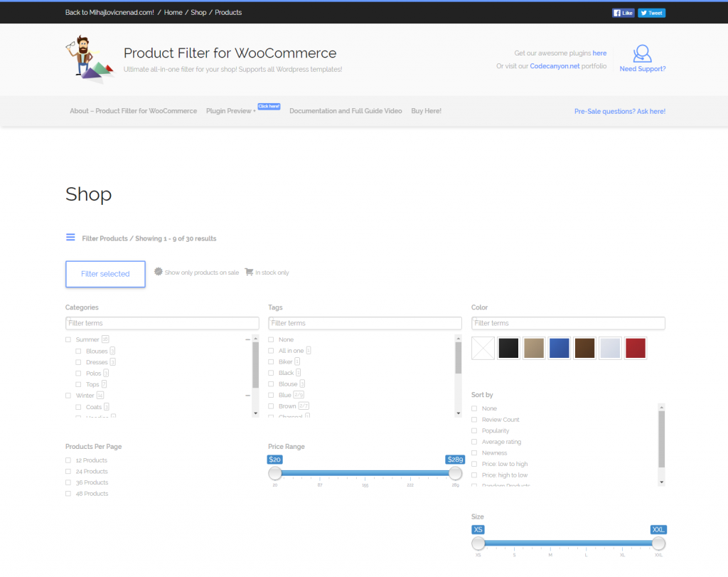Sort by Review Count
Viewport: 728px width, 577px height.
coord(474,420)
